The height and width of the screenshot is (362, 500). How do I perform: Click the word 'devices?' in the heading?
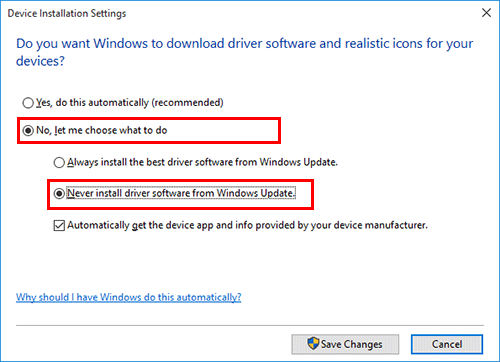coord(40,61)
